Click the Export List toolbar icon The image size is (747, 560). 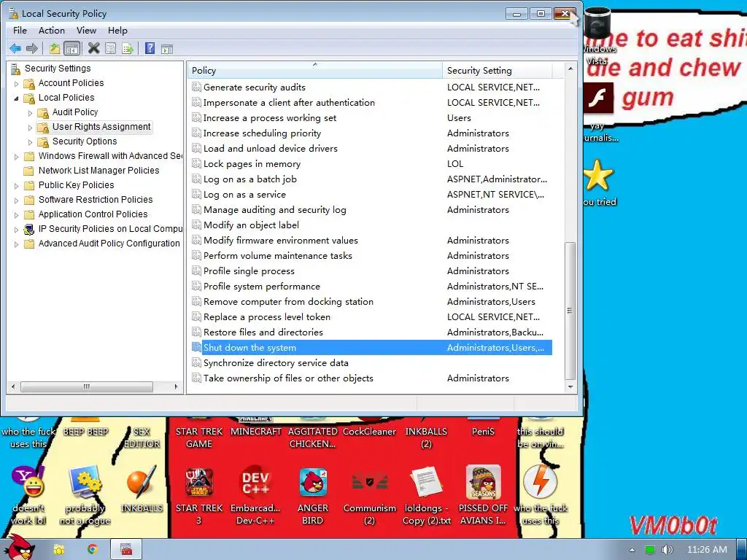[128, 48]
